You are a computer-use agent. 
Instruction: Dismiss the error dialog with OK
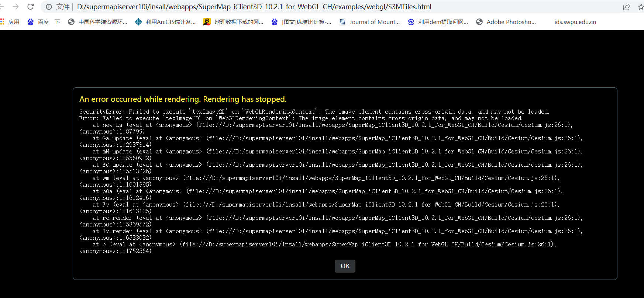(x=345, y=266)
